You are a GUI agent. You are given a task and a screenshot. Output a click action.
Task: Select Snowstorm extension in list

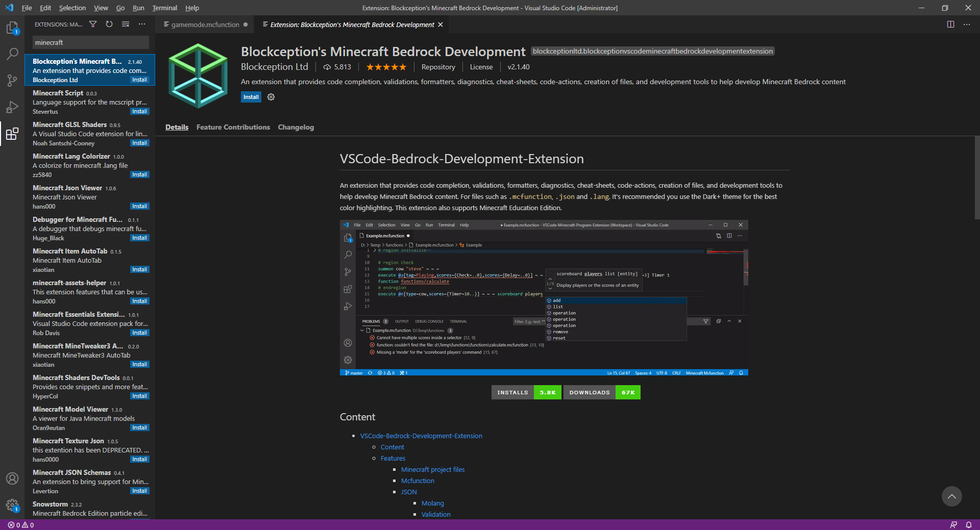90,509
